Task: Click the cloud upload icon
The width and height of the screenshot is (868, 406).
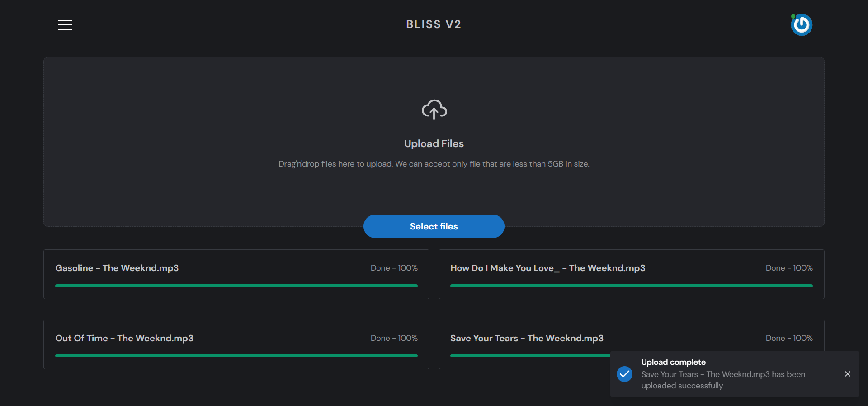Action: (434, 110)
